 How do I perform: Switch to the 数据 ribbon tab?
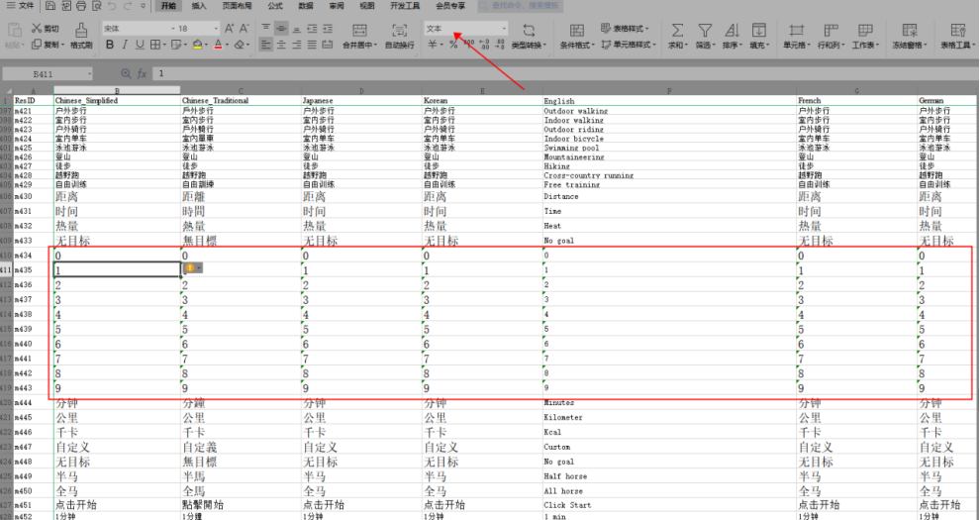pyautogui.click(x=306, y=6)
